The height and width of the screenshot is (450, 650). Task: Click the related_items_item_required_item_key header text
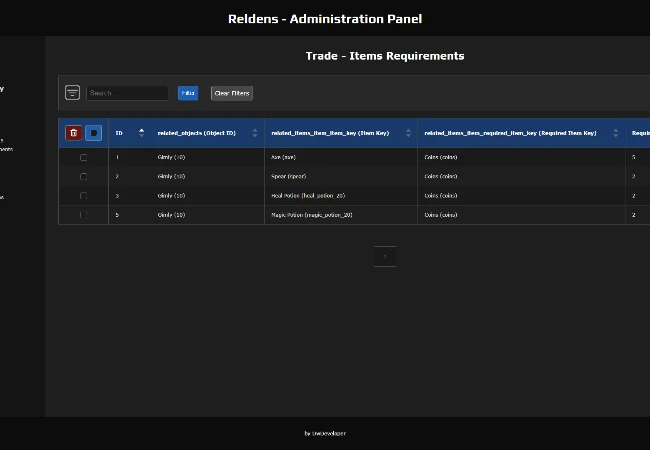tap(510, 133)
